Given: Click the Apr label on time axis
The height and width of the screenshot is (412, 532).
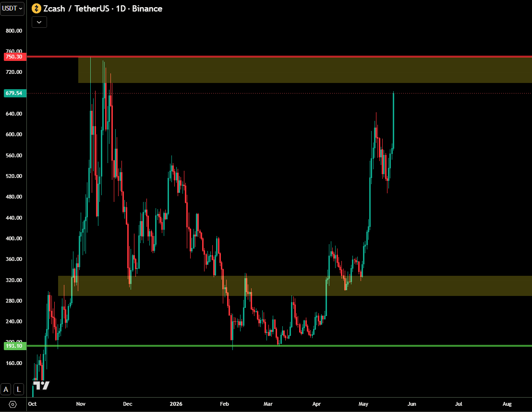Looking at the screenshot, I should [x=316, y=404].
